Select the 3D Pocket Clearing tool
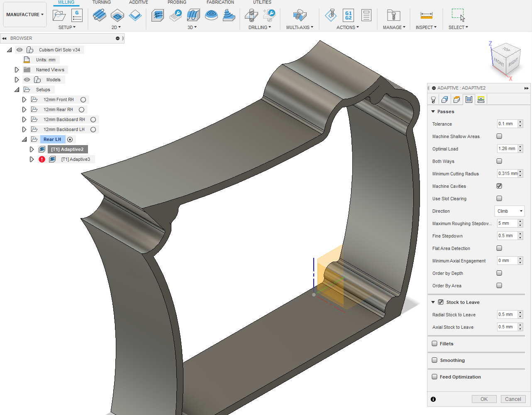 tap(176, 16)
